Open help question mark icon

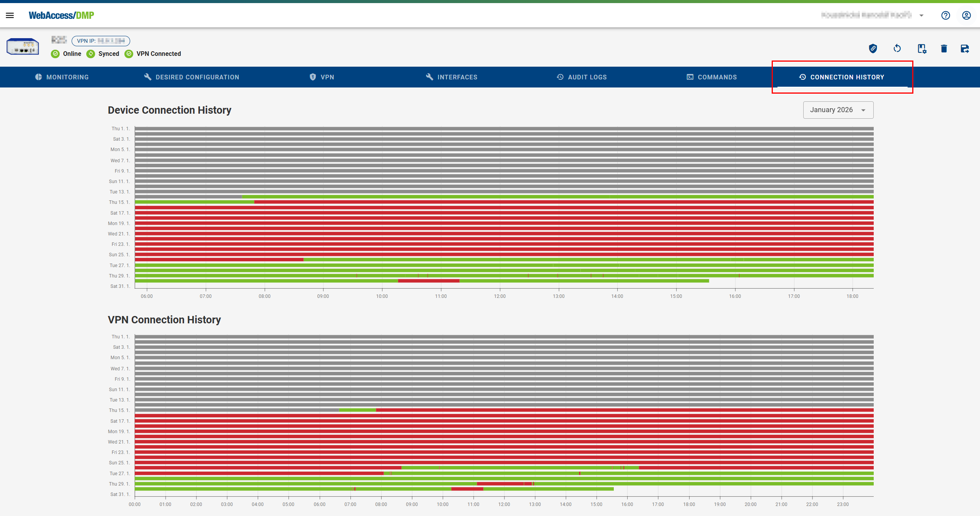946,15
